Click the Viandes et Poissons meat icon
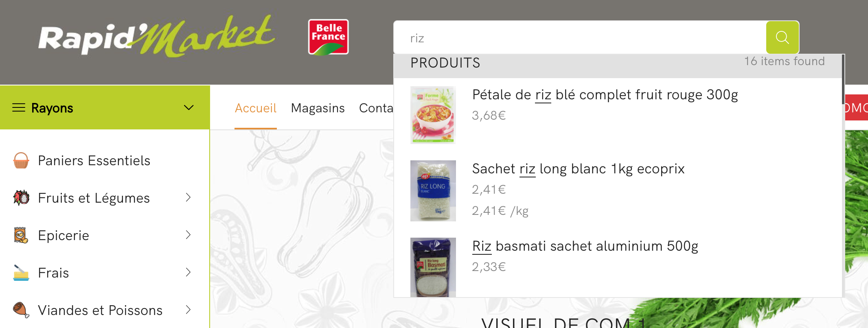The image size is (868, 328). pyautogui.click(x=21, y=310)
